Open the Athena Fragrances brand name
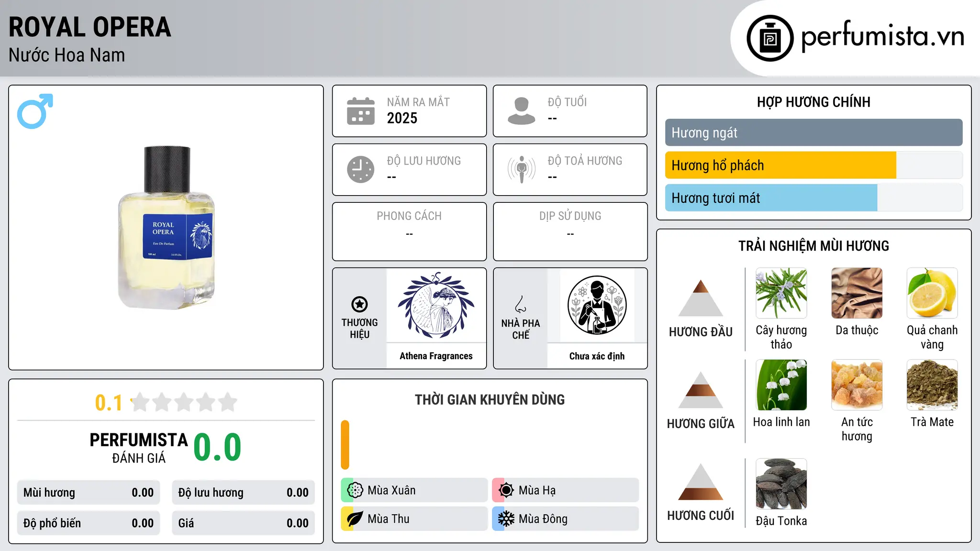The width and height of the screenshot is (980, 551). pyautogui.click(x=436, y=356)
